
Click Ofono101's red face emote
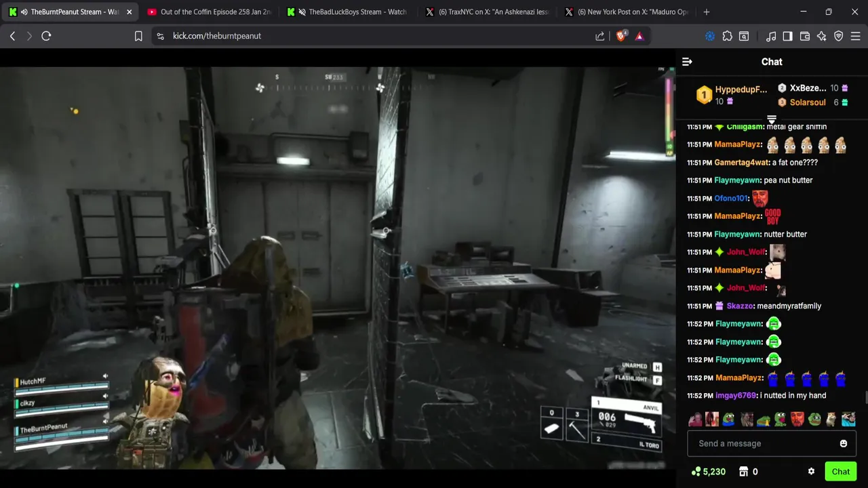click(760, 198)
